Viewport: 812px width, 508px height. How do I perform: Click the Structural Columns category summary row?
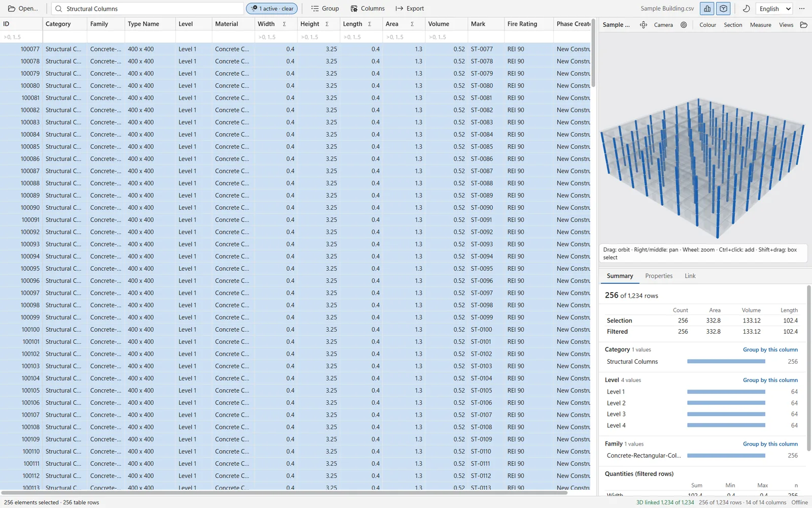[x=702, y=362]
